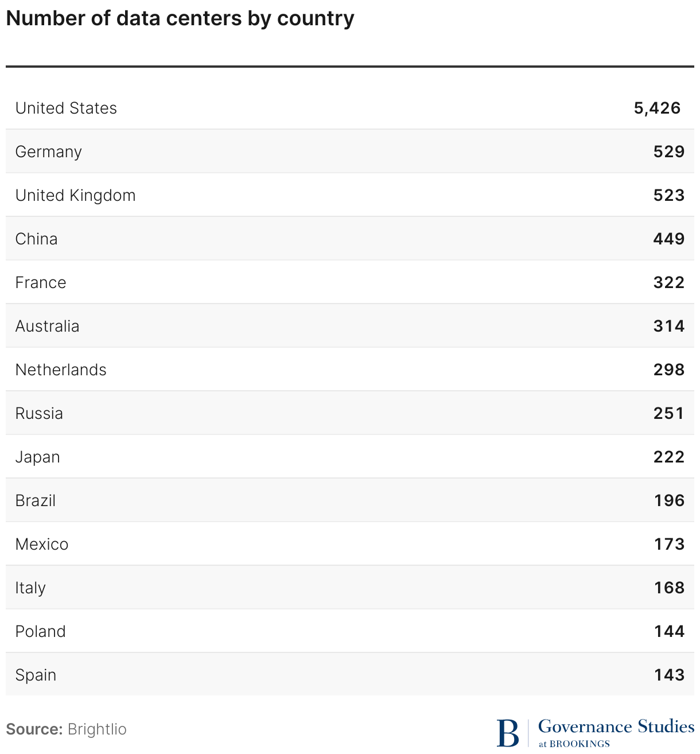Click the Brookings B logo icon

click(x=508, y=733)
